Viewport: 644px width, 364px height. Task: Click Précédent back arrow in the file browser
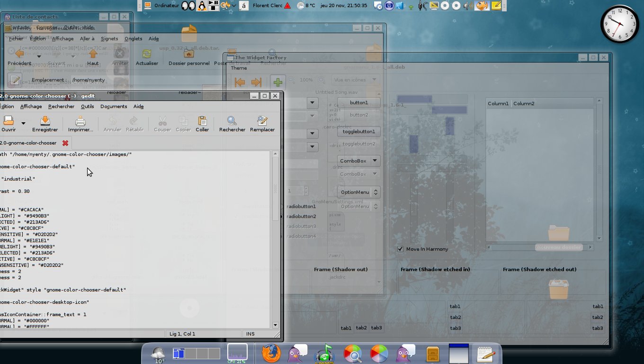click(x=19, y=54)
